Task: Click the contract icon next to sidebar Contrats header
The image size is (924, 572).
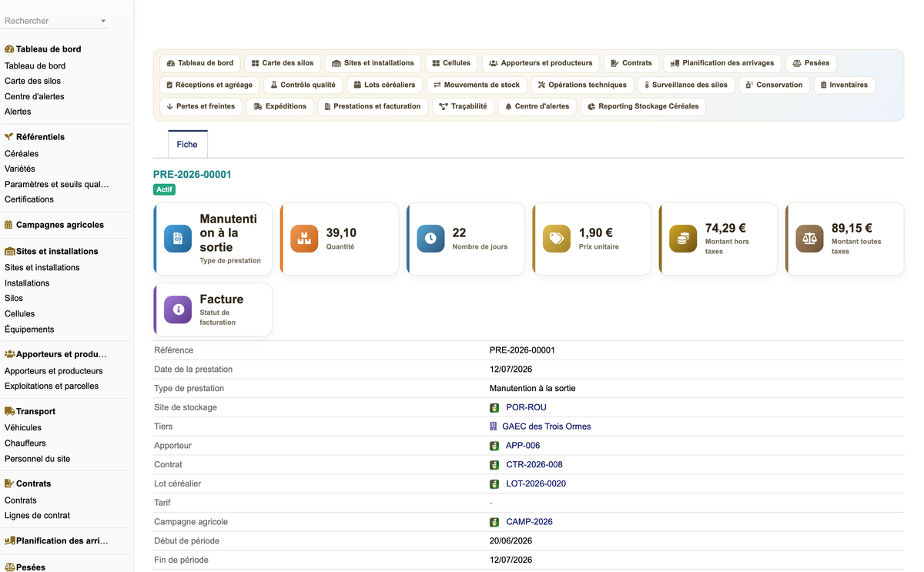Action: tap(9, 483)
